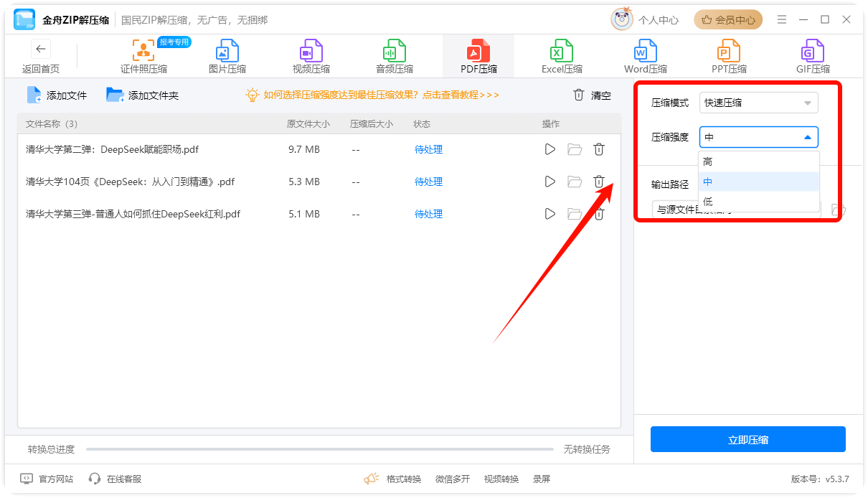Clear the file list with 清空

[592, 95]
